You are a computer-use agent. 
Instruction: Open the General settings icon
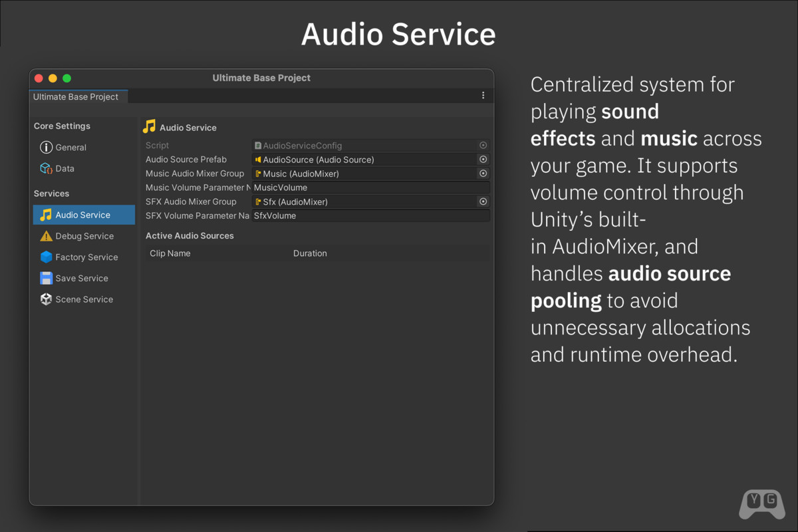tap(46, 148)
